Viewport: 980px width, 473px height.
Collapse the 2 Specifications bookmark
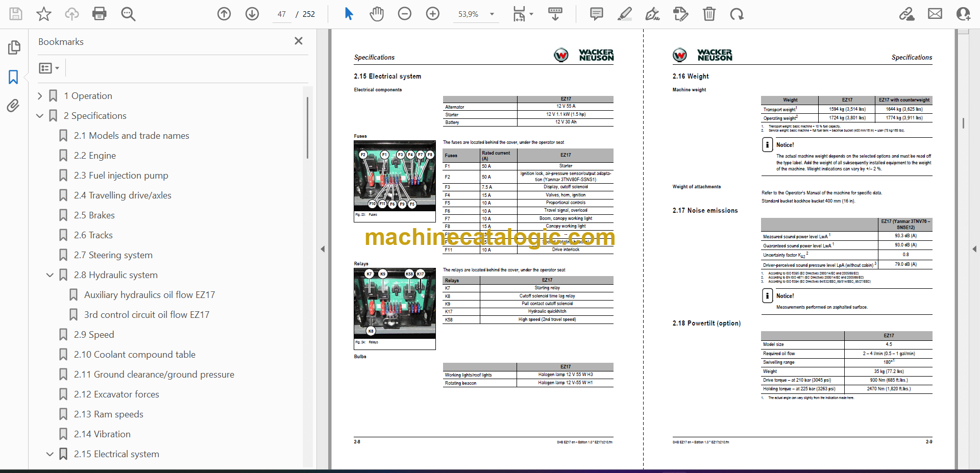40,116
